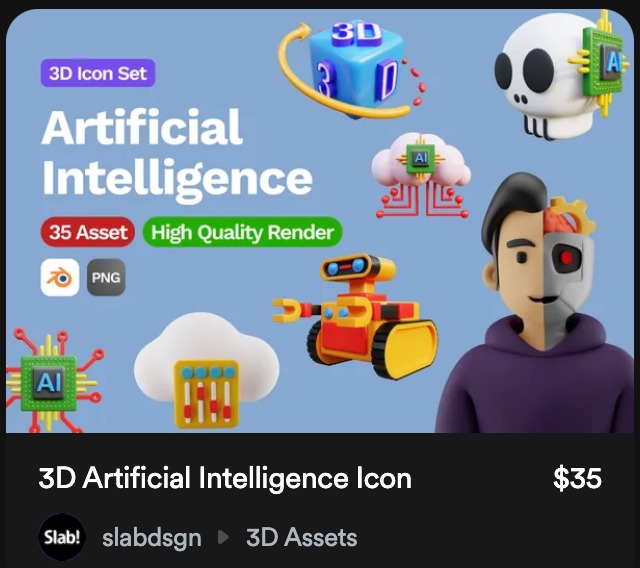The width and height of the screenshot is (640, 568).
Task: Click the $35 price label
Action: pyautogui.click(x=578, y=478)
